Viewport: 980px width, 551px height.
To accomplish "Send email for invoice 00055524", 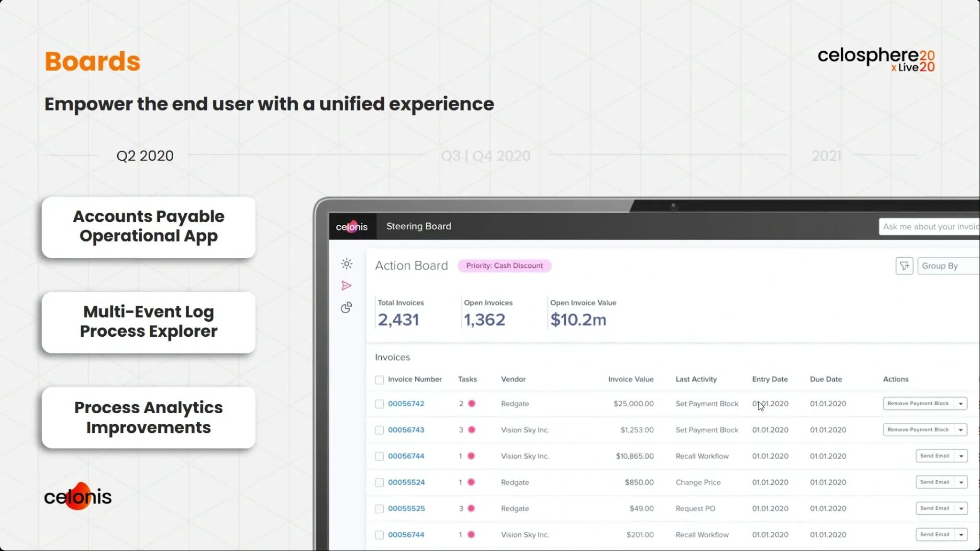I will click(935, 482).
